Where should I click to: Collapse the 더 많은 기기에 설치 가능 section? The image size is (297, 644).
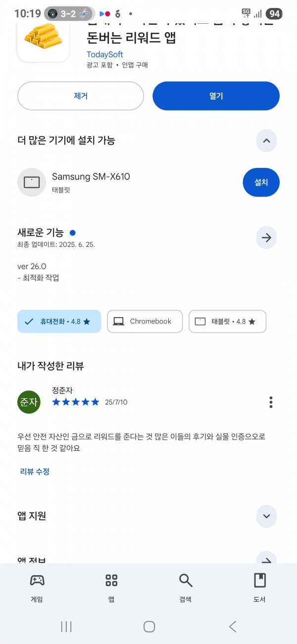click(x=266, y=141)
